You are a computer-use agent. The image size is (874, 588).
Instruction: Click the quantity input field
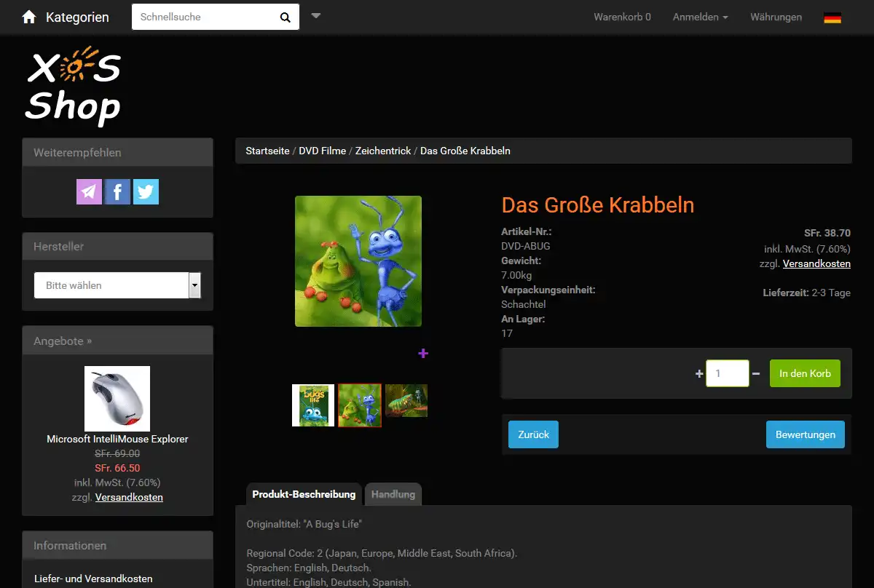(728, 373)
